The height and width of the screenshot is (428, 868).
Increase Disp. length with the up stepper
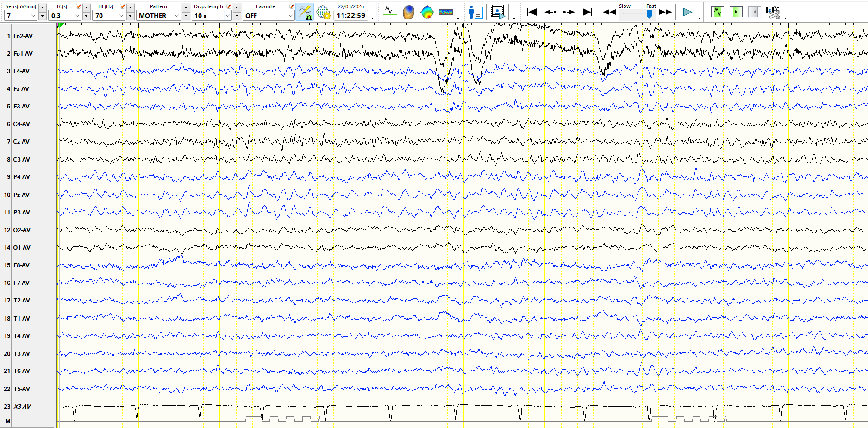pos(237,7)
